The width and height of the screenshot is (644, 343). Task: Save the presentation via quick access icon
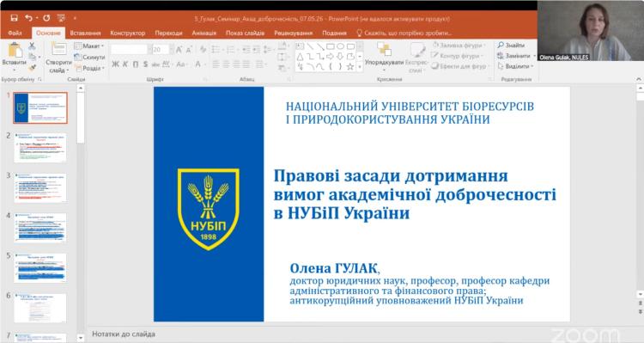pyautogui.click(x=14, y=18)
